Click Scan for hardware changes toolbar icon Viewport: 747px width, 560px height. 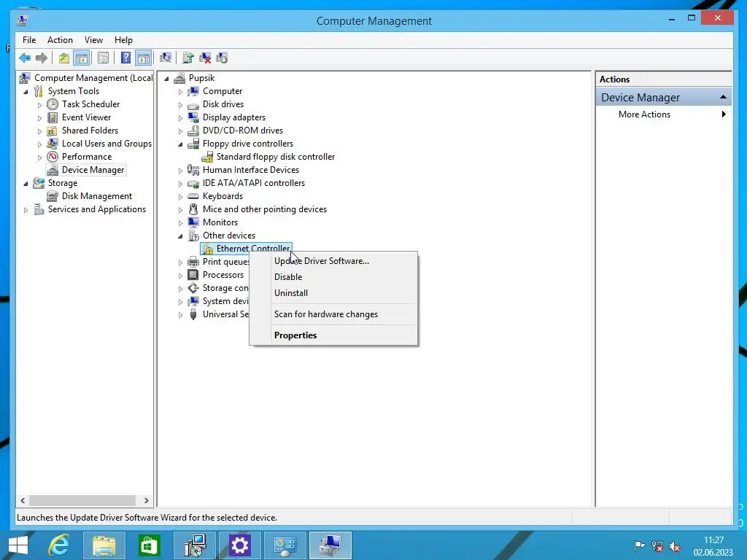[166, 58]
